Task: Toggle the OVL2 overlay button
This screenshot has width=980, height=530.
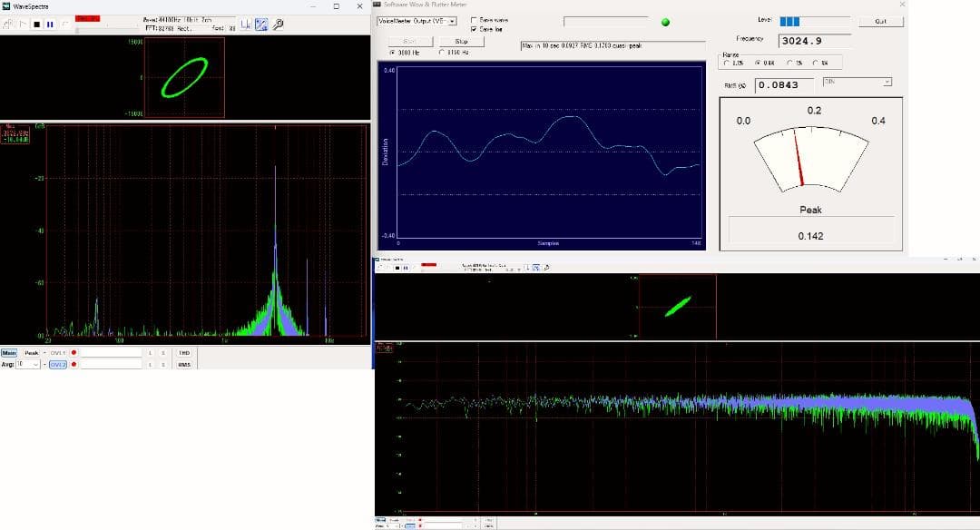Action: click(57, 365)
